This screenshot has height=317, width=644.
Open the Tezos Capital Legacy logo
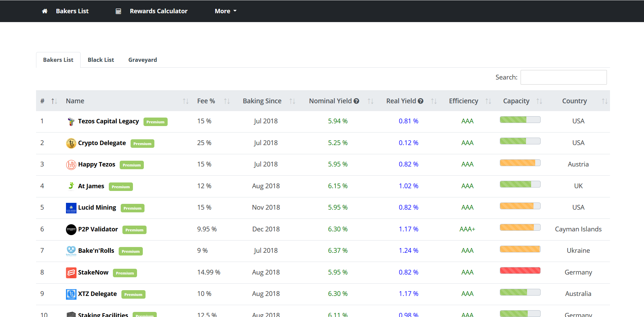pyautogui.click(x=71, y=122)
